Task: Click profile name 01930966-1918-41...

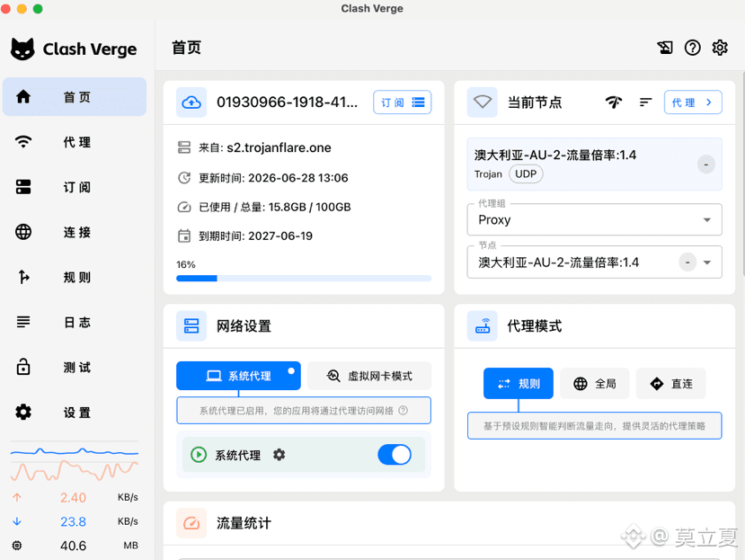Action: [287, 102]
